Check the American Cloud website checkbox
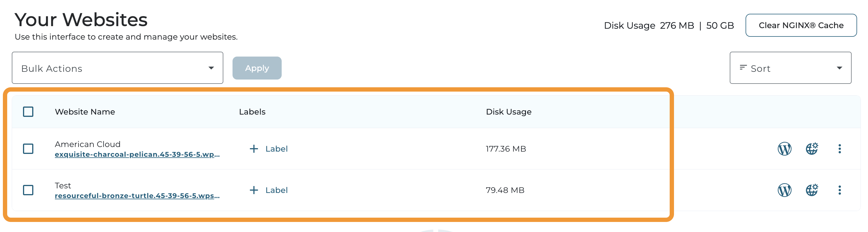Viewport: 868px width, 232px height. tap(28, 149)
